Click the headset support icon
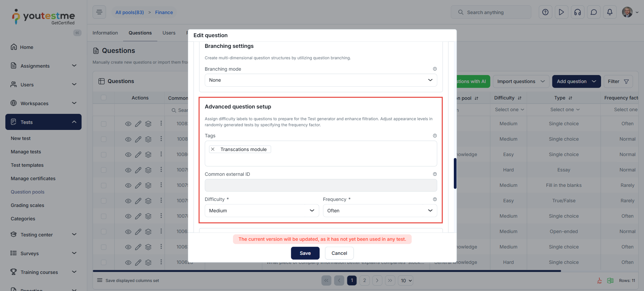644x291 pixels. point(578,12)
